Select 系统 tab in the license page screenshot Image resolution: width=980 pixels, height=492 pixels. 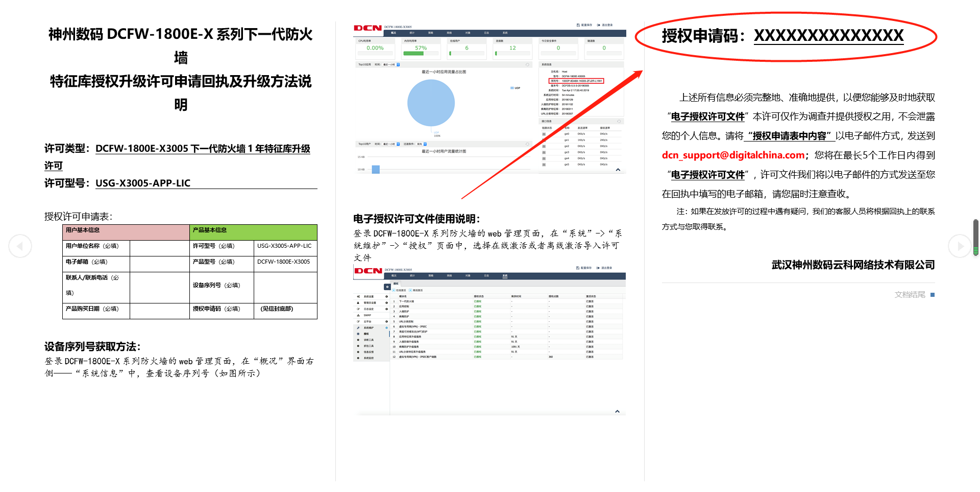pyautogui.click(x=505, y=276)
